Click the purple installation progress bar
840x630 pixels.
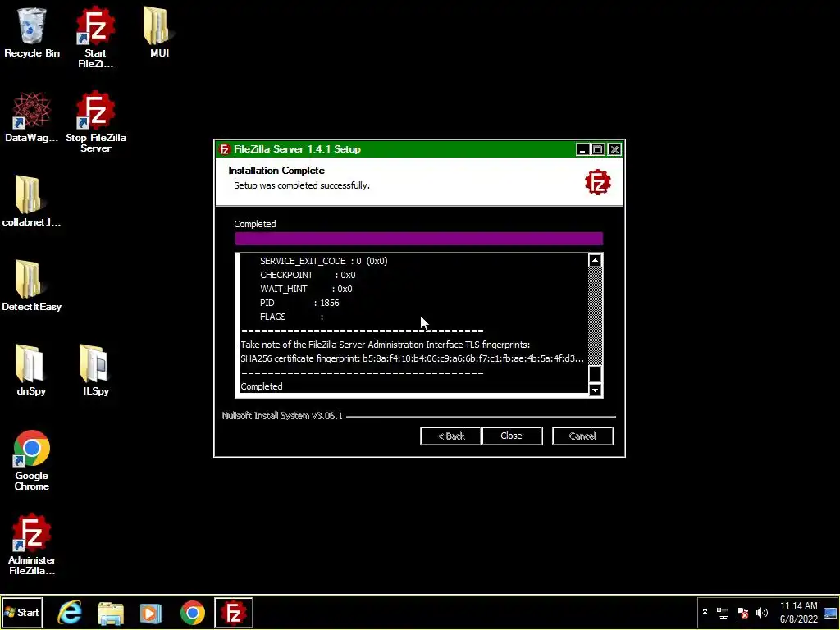pos(419,239)
